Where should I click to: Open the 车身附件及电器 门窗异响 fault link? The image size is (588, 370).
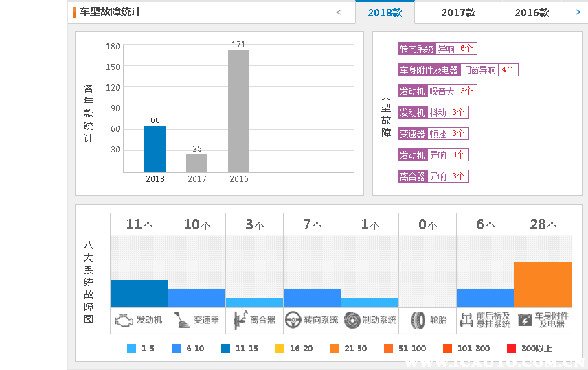tap(457, 70)
